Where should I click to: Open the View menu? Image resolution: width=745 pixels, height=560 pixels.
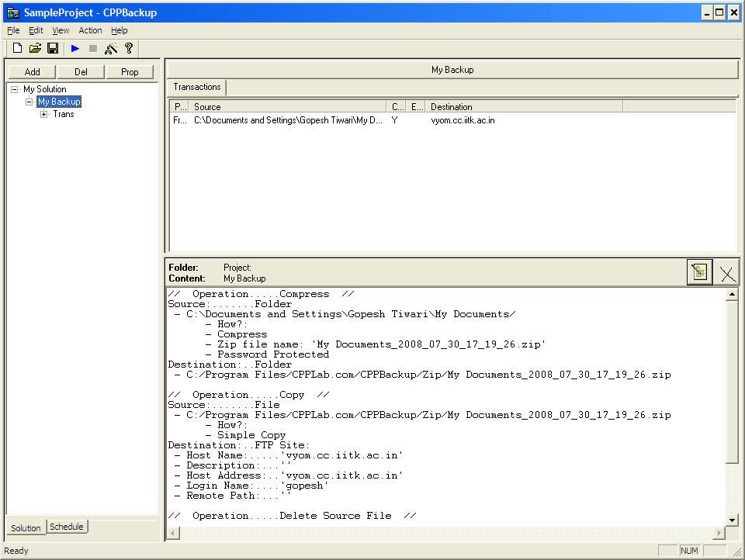pos(61,30)
